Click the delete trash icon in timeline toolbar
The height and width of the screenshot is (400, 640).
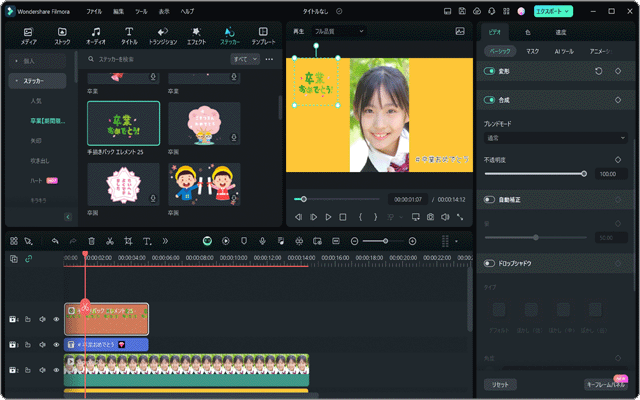tap(91, 241)
